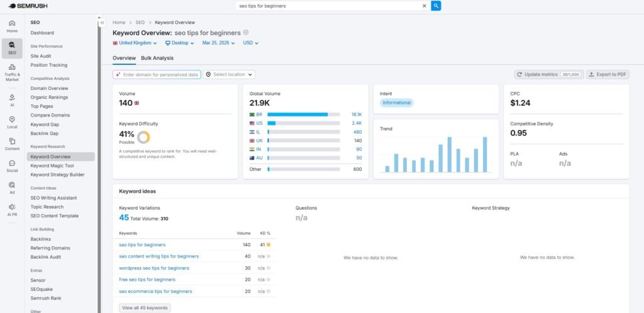Open the Ad section icon
Viewport: 644px width, 313px height.
tap(12, 188)
